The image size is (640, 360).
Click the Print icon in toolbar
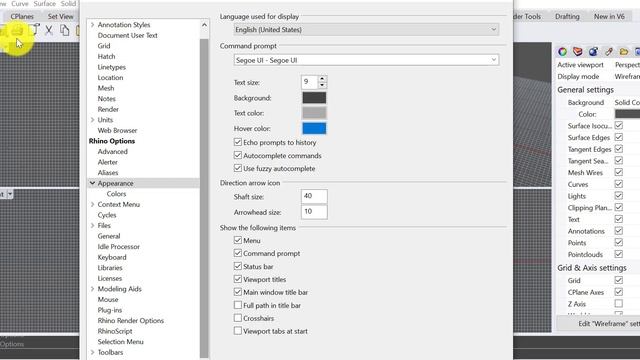(x=18, y=30)
